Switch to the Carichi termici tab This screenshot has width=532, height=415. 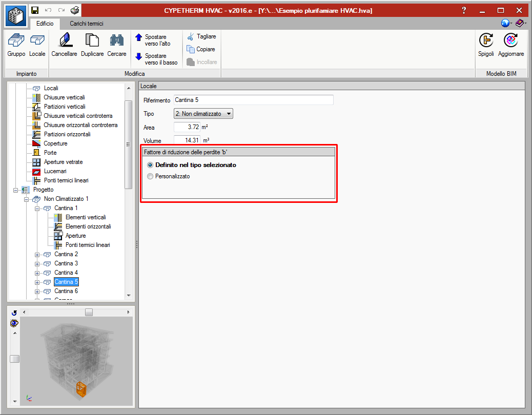[87, 24]
